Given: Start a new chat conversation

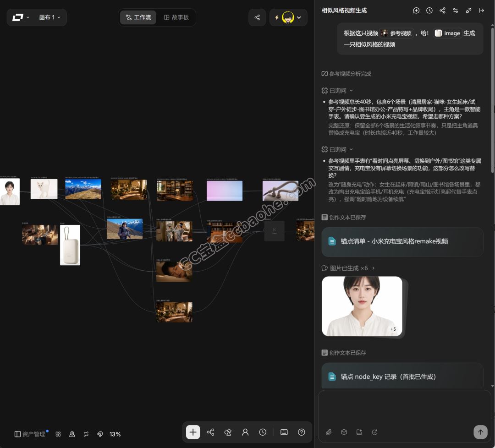Looking at the screenshot, I should (416, 11).
